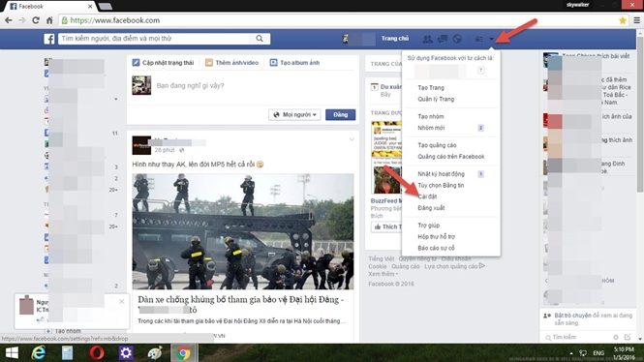Open Chrome menu hamburger icon
The image size is (644, 362).
pos(636,20)
